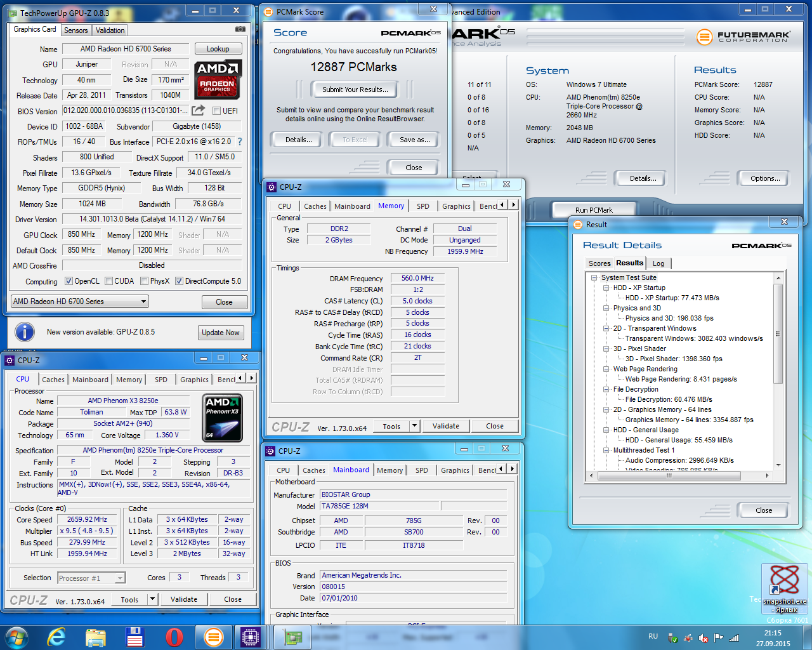Click the clock showing 21:15 in the tray
Image resolution: width=812 pixels, height=650 pixels.
[x=773, y=633]
